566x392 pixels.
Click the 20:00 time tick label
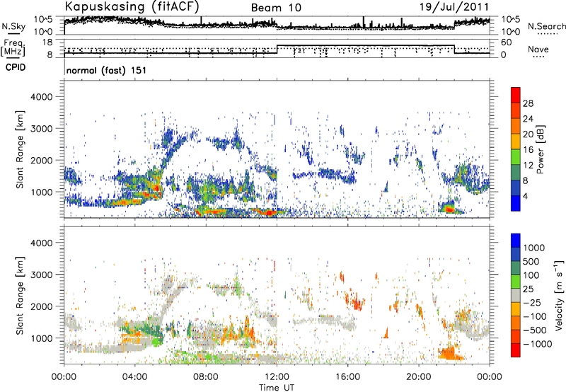point(419,377)
